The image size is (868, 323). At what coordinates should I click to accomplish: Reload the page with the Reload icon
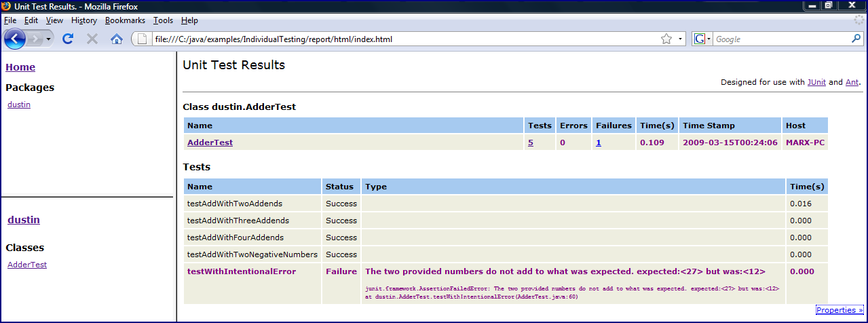point(68,39)
